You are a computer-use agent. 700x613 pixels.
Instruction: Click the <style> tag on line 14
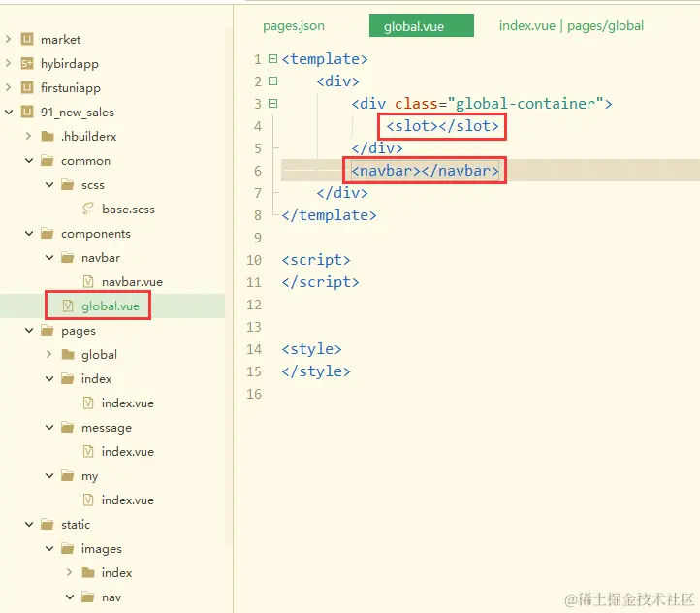click(311, 349)
